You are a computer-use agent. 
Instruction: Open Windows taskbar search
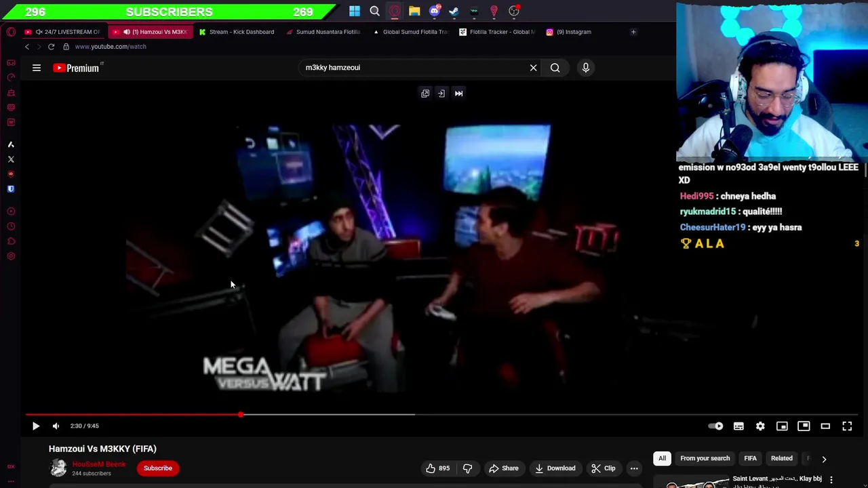(374, 11)
